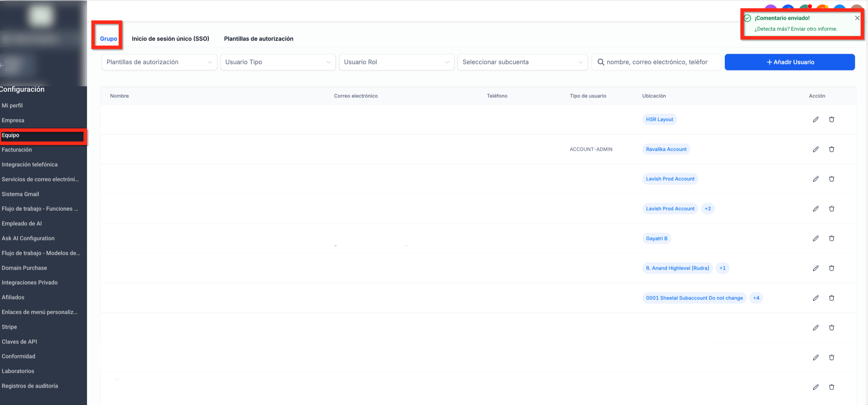This screenshot has width=868, height=405.
Task: Edit the Gayatri B user
Action: 816,238
